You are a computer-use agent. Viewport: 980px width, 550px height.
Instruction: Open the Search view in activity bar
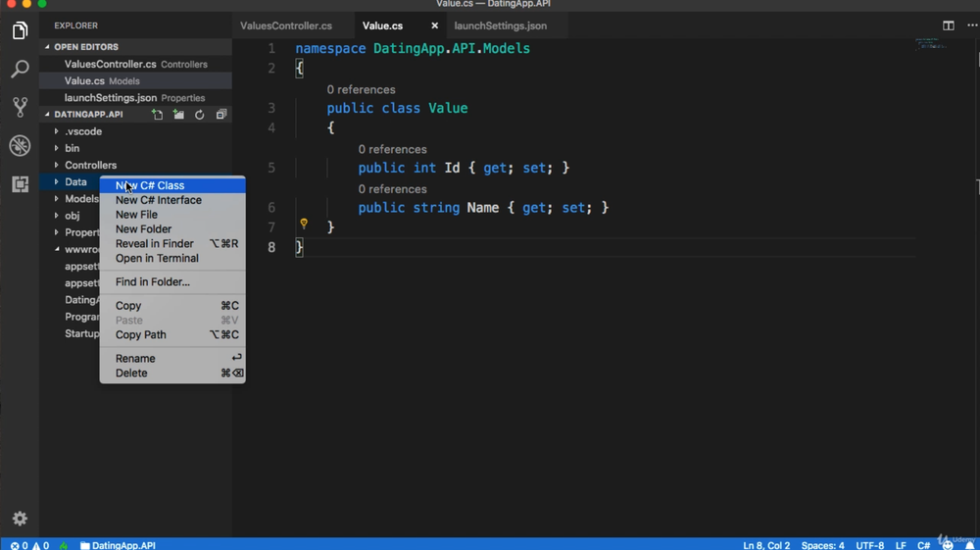[20, 69]
